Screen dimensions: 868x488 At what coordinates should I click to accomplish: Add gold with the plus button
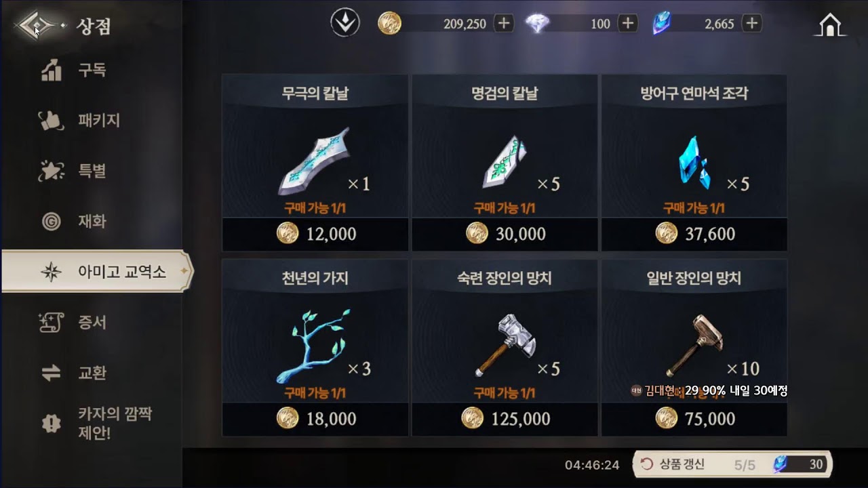(x=503, y=24)
